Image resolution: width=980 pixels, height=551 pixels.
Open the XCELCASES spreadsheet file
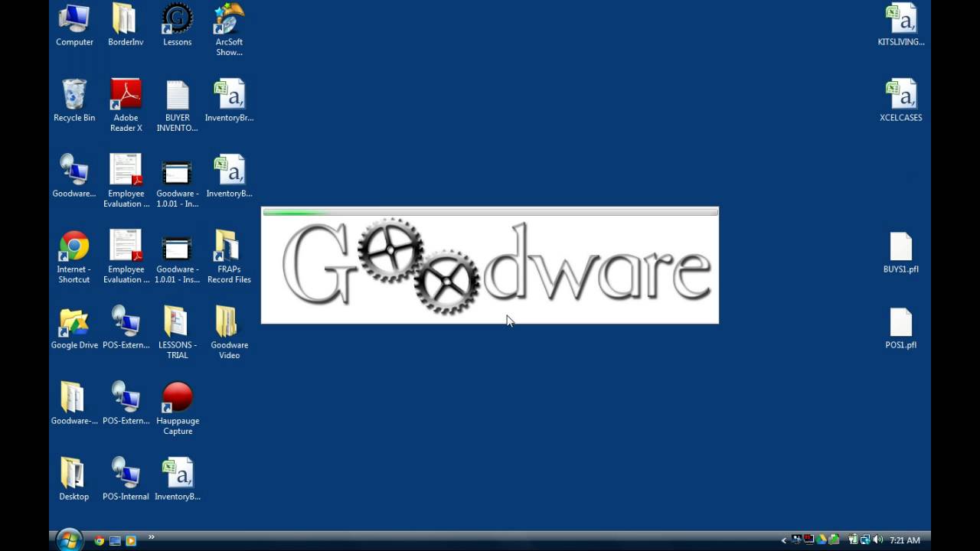tap(901, 101)
